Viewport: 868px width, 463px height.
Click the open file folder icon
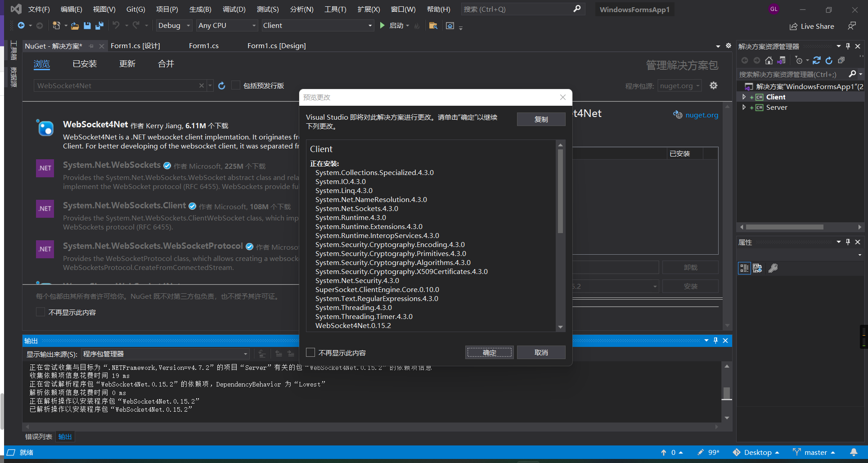(75, 26)
